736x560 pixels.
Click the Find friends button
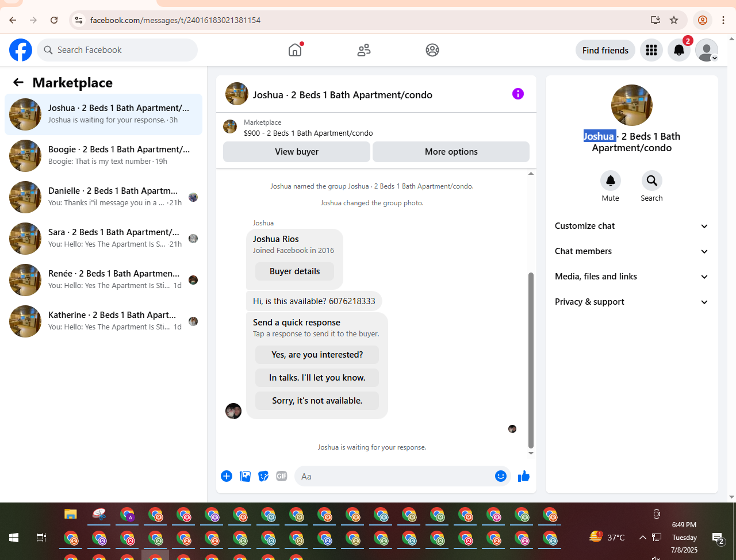coord(605,50)
